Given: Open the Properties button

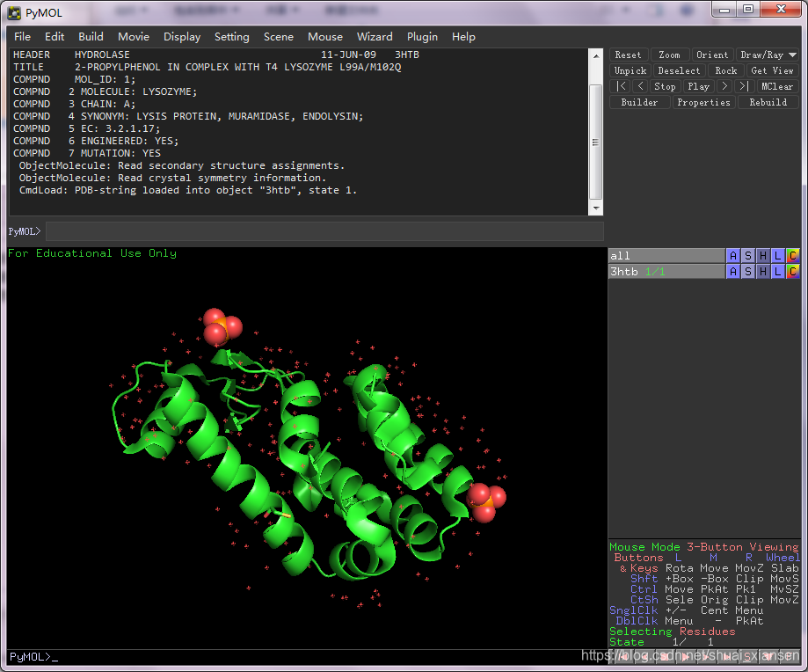Looking at the screenshot, I should tap(704, 102).
